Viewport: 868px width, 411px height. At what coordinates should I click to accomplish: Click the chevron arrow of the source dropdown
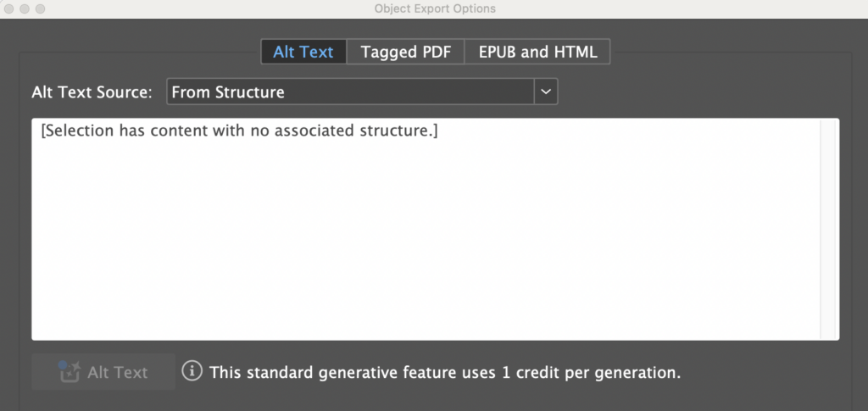(x=546, y=92)
